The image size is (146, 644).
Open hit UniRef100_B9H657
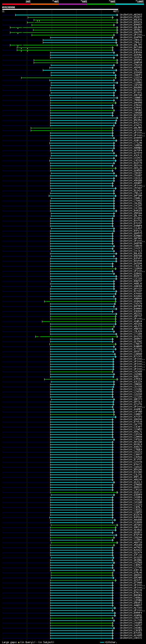[131, 25]
